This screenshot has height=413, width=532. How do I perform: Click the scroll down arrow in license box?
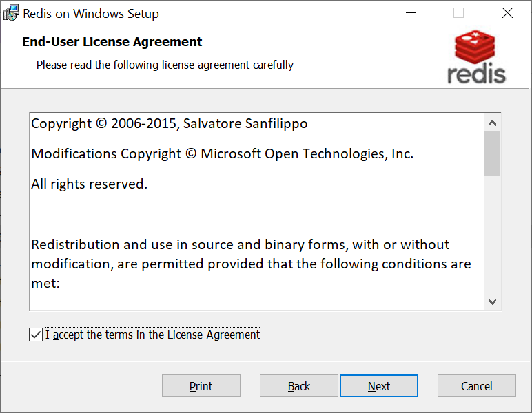tap(492, 301)
